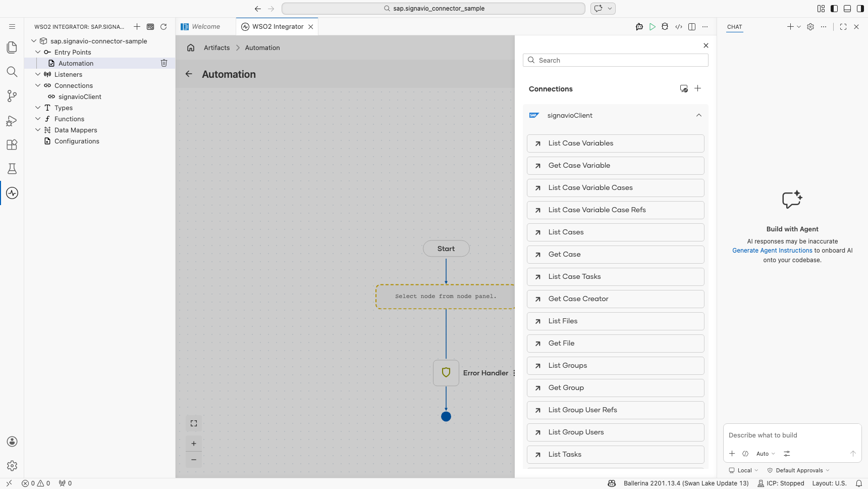Screen dimensions: 868x489
Task: Toggle the bottom panel layout button
Action: point(847,9)
